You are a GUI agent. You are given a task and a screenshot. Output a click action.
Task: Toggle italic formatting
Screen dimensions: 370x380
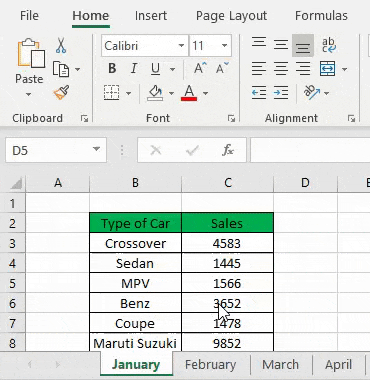[x=134, y=69]
